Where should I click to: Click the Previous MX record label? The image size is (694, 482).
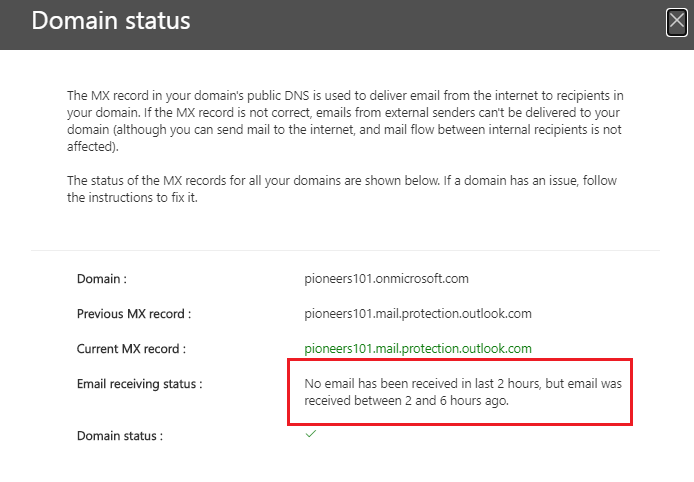(134, 314)
